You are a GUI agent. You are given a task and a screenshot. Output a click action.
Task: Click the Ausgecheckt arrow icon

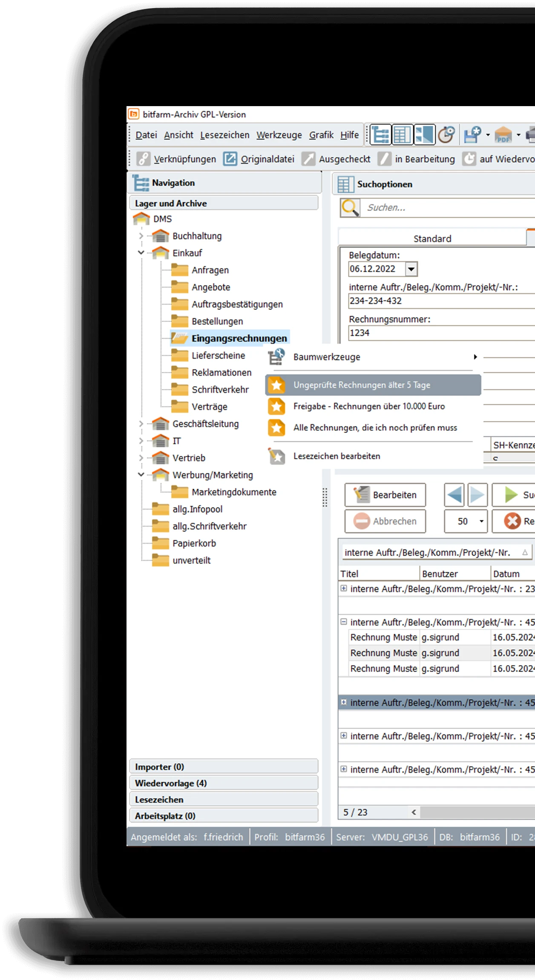[308, 159]
